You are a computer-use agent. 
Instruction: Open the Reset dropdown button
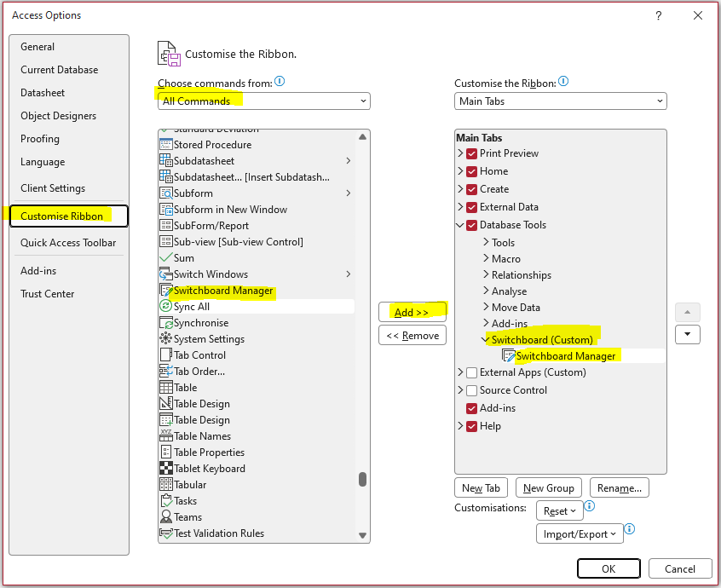click(x=560, y=510)
